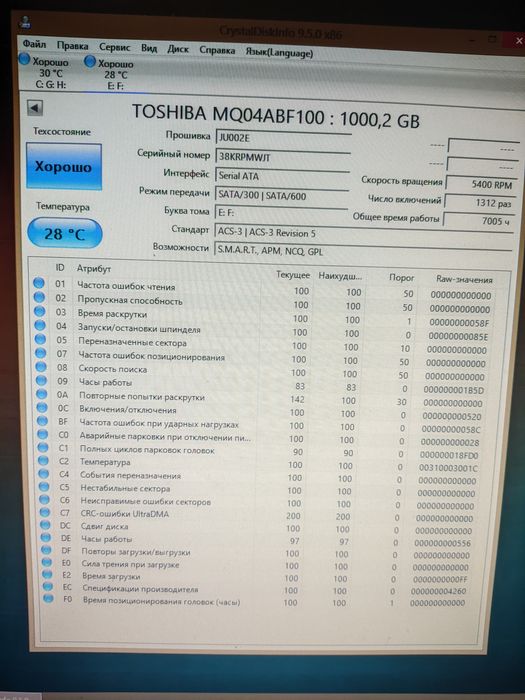
Task: Click the serial number field 38KRPMWJT
Action: (282, 157)
